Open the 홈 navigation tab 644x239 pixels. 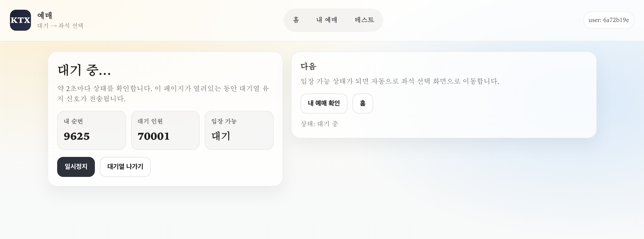[x=296, y=20]
